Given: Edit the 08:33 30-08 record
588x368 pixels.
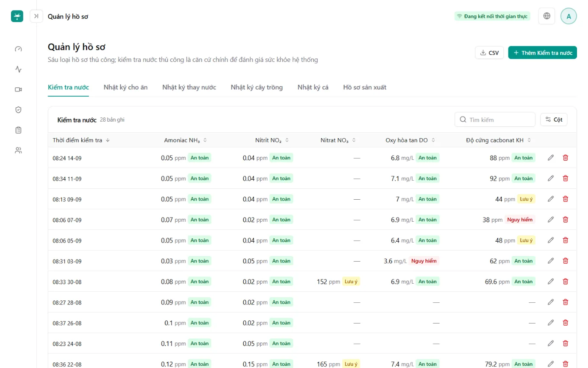Looking at the screenshot, I should [551, 282].
